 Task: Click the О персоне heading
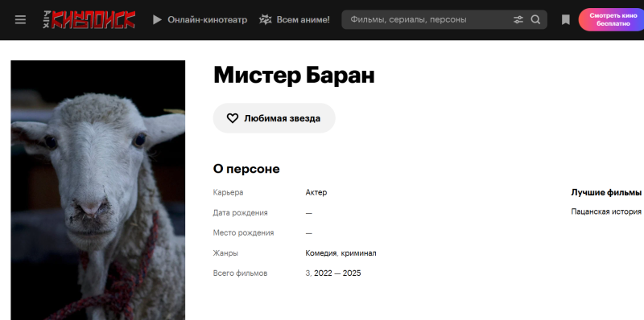pos(246,169)
